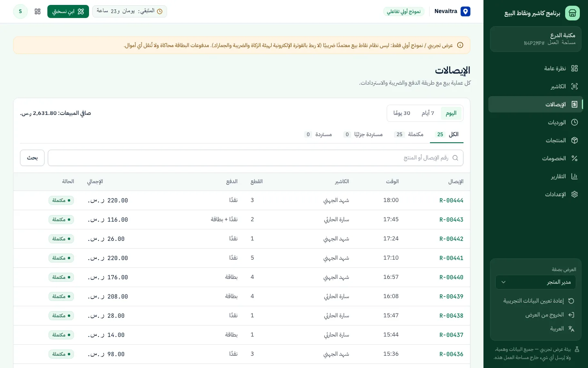Open receipt R-00444 link
Screen dimensions: 588x368
point(451,200)
